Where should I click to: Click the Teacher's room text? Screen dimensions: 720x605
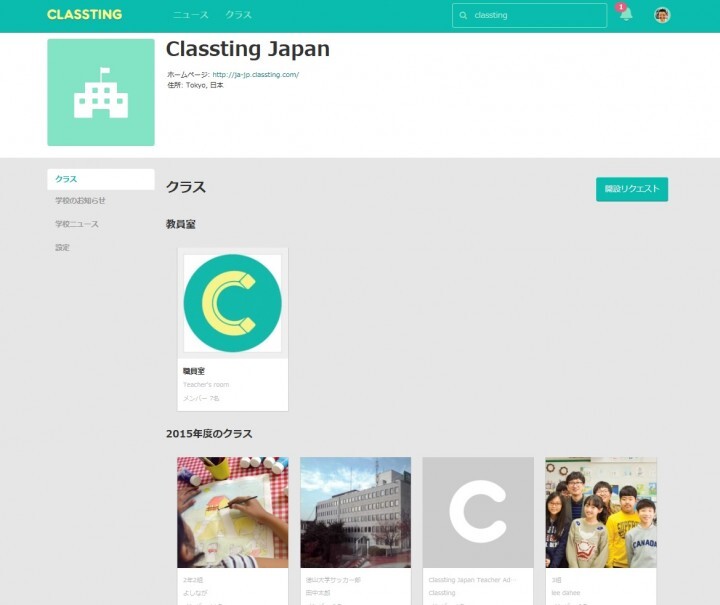206,385
